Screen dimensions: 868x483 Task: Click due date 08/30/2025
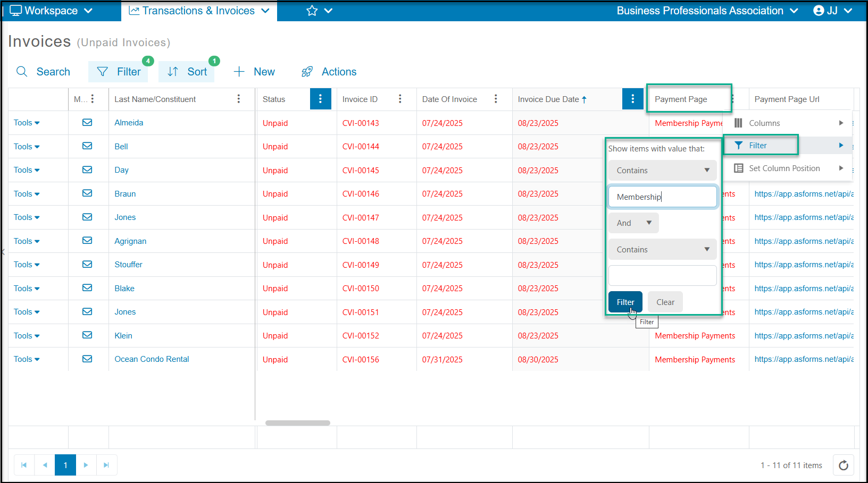tap(538, 360)
